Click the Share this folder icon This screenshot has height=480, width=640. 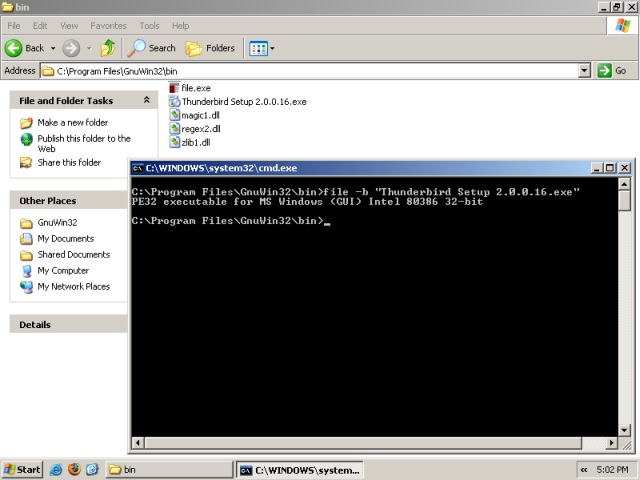click(x=26, y=162)
